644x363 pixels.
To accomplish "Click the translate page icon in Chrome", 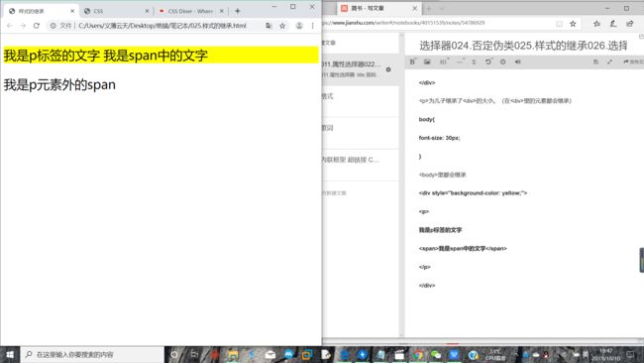I will 268,26.
